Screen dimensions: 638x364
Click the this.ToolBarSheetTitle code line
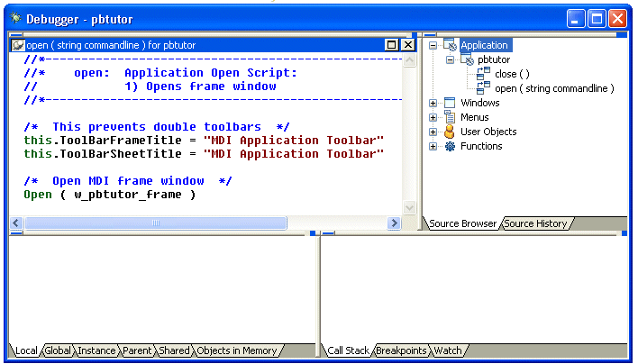(204, 154)
